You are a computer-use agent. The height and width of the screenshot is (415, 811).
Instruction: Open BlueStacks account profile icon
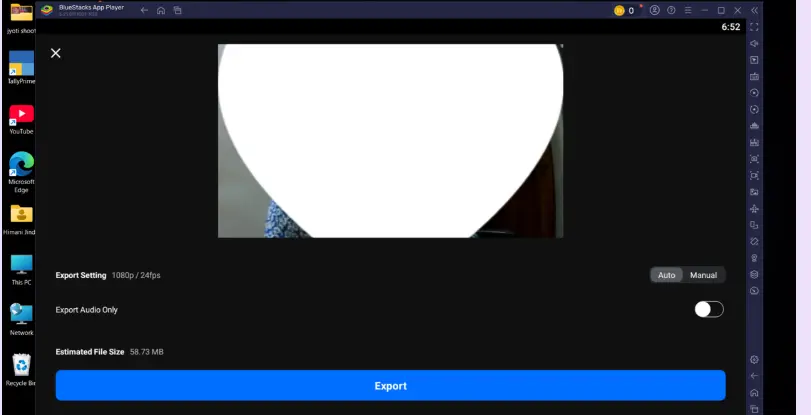pos(655,10)
